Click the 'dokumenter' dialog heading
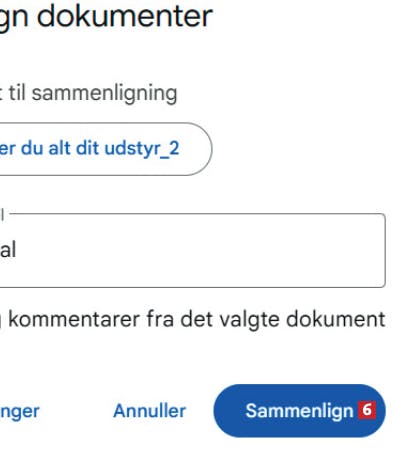395x453 pixels. (125, 15)
